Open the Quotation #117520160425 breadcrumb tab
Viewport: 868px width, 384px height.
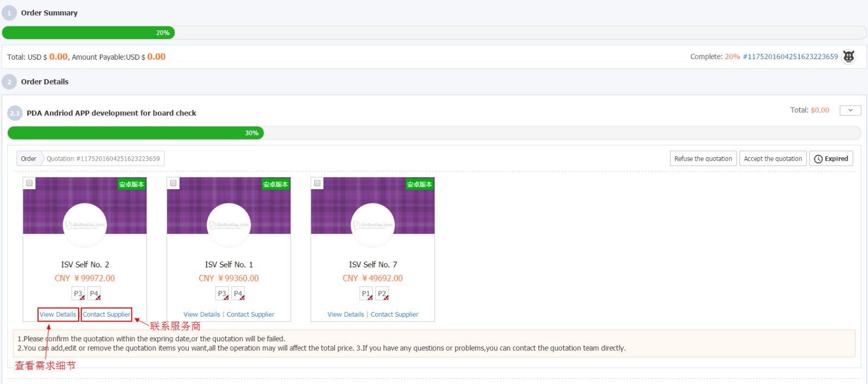[103, 159]
